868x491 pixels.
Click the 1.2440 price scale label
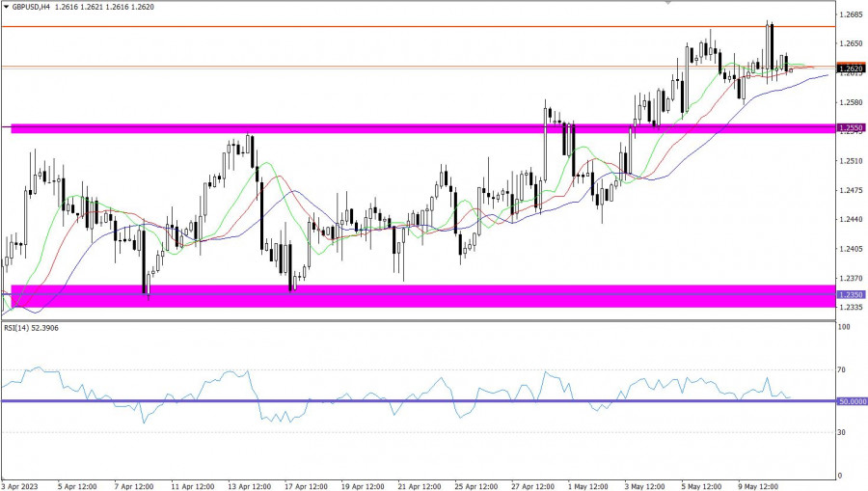point(850,220)
